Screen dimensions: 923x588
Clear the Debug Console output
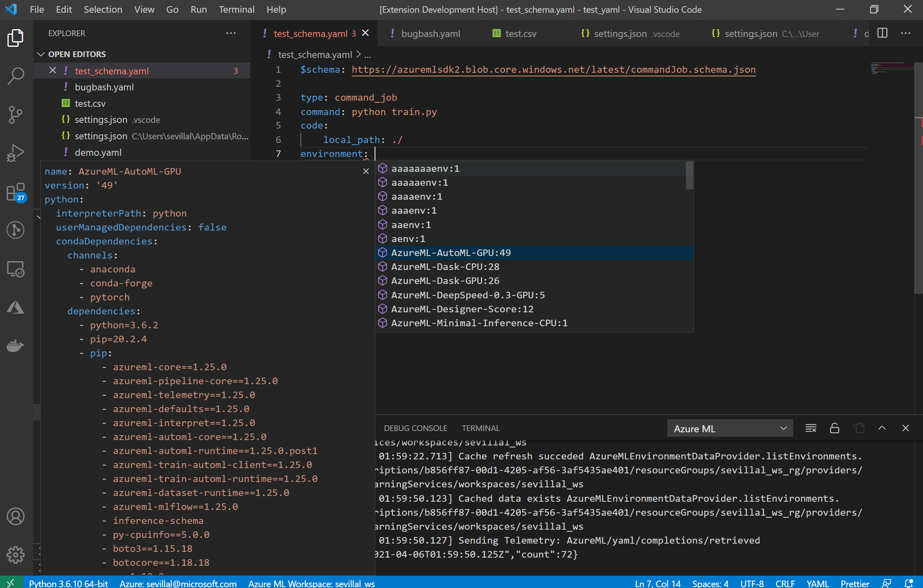(x=810, y=428)
